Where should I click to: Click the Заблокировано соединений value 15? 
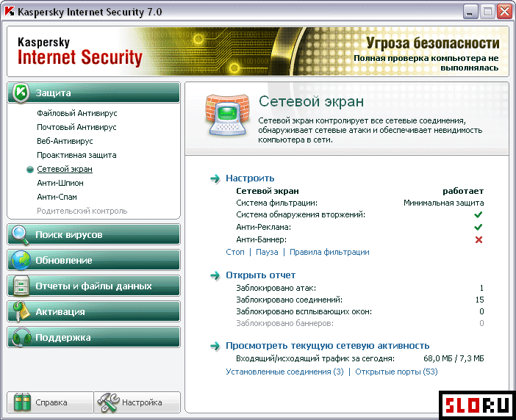coord(479,300)
